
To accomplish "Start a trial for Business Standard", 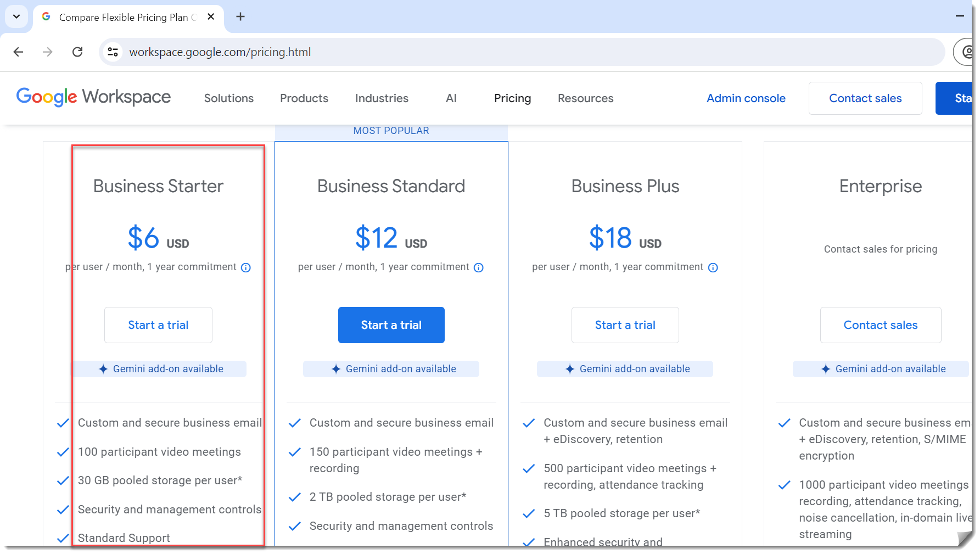I will coord(391,325).
